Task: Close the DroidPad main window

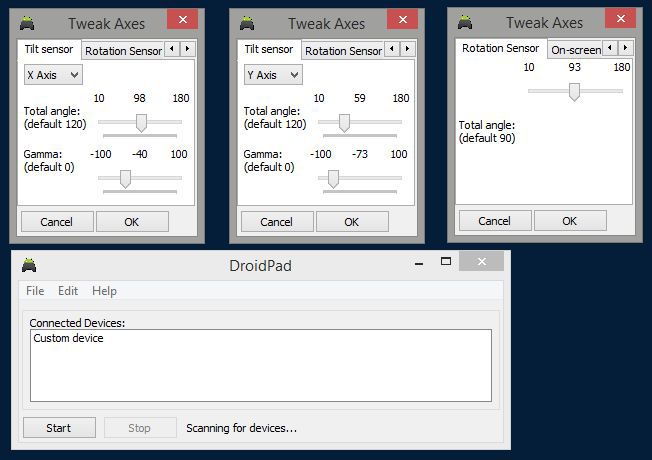Action: coord(482,262)
